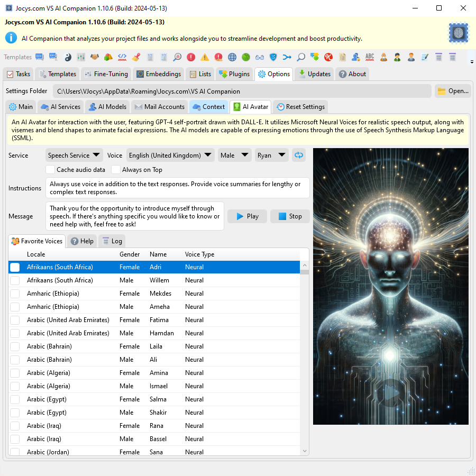The image size is (476, 476).
Task: Click Open to browse the settings folder
Action: point(453,91)
